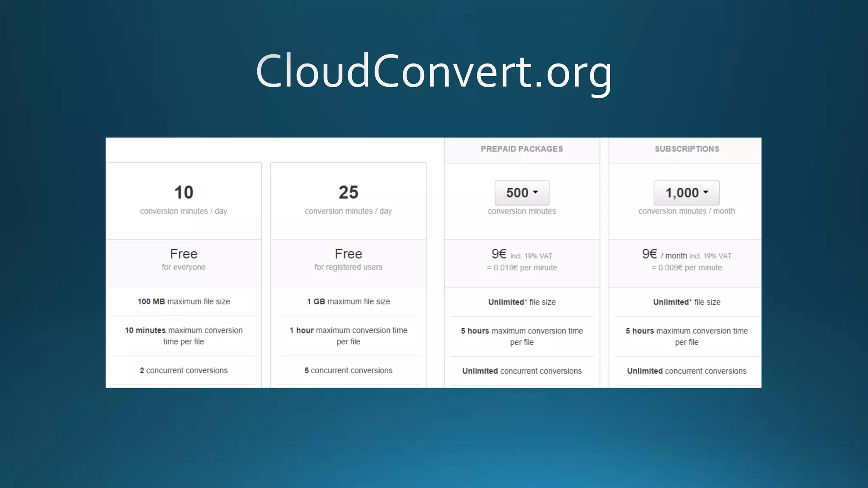Click '10 minutes maximum conversion time per file'
This screenshot has height=488, width=868.
[x=184, y=336]
